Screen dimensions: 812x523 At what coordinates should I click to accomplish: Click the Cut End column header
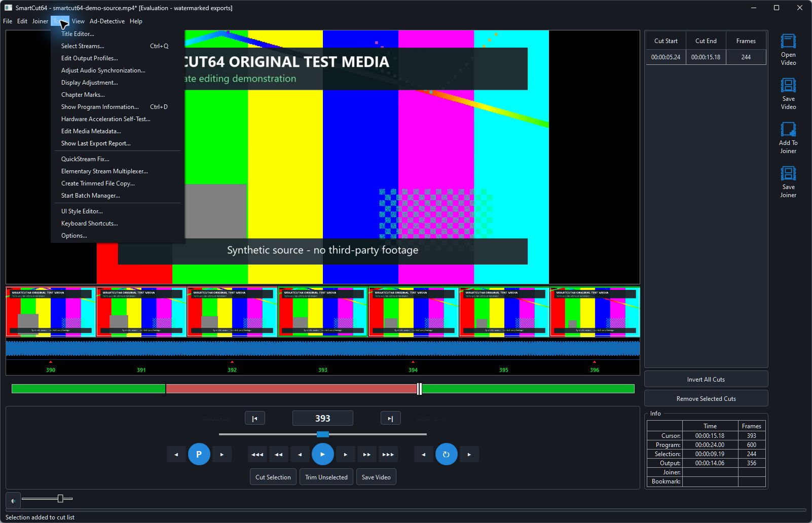click(x=706, y=41)
